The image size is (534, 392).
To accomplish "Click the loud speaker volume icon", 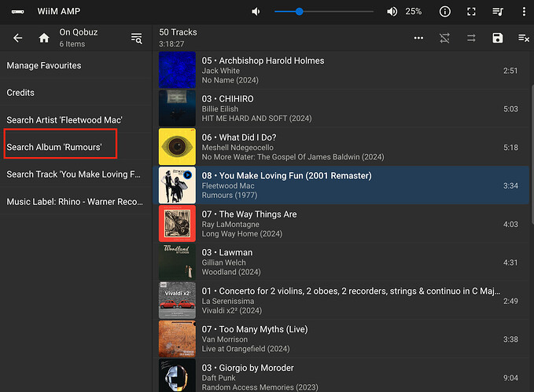I will click(392, 12).
